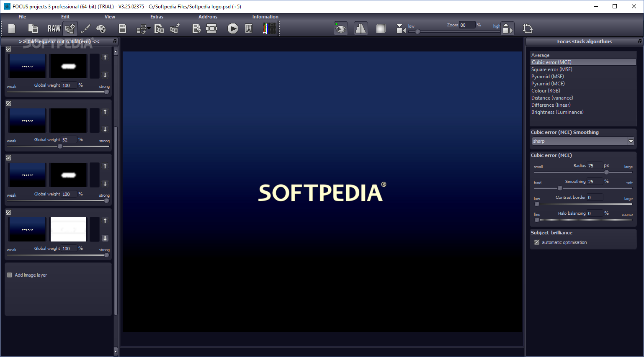Click the rotate crop arrows icon
Image resolution: width=644 pixels, height=357 pixels.
[528, 28]
